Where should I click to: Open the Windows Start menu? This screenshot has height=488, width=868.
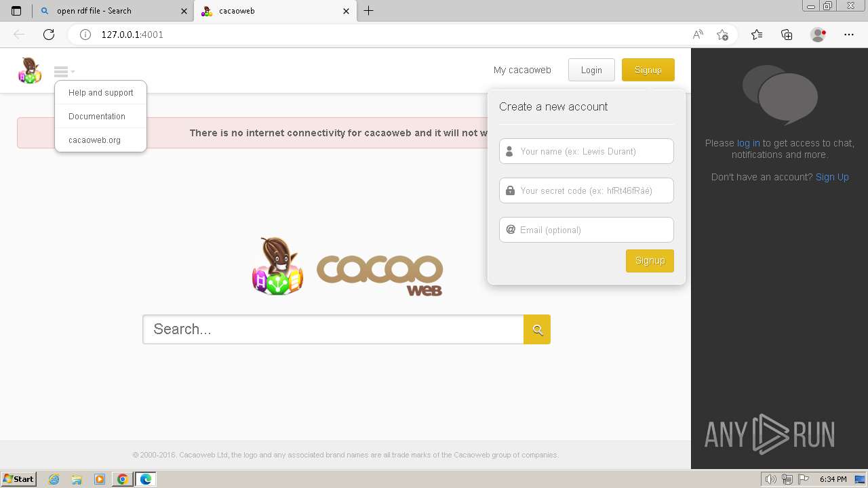coord(18,479)
